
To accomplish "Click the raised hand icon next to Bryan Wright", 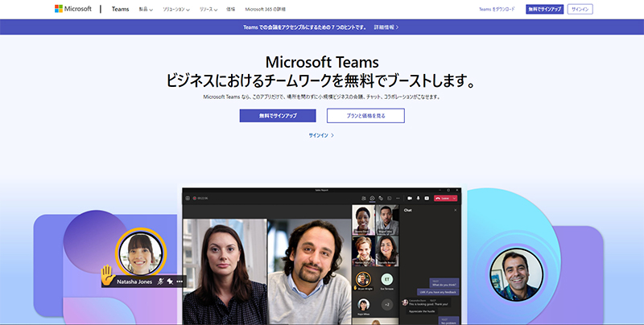I will pos(355,288).
